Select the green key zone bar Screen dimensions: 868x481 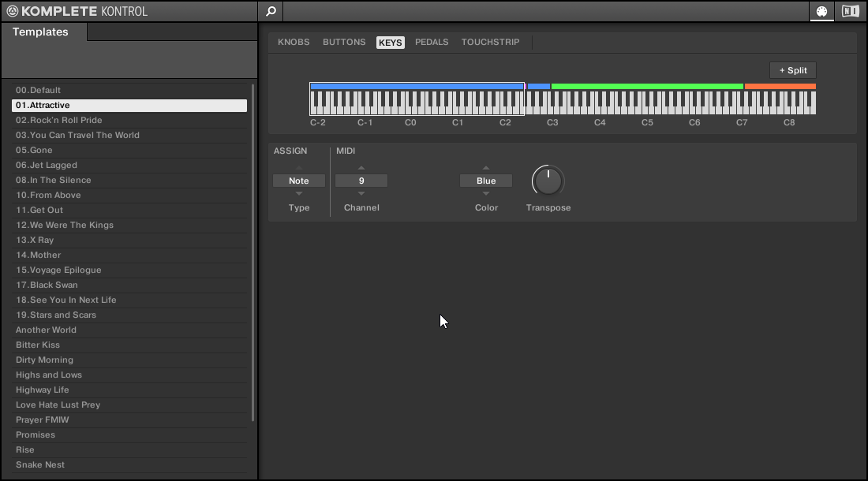click(647, 86)
